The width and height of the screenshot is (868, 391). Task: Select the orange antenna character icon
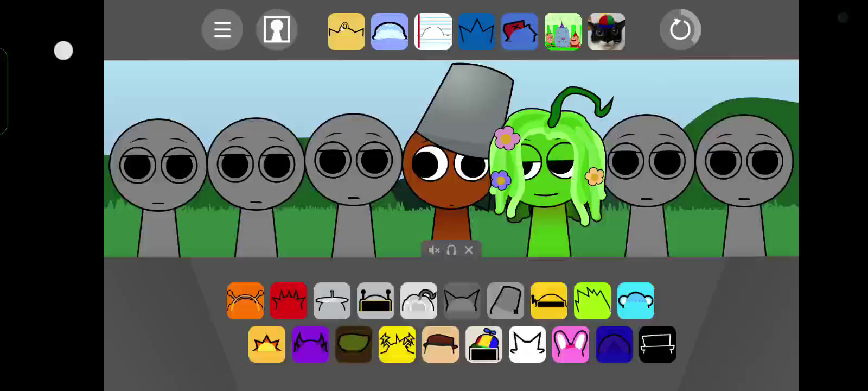tap(245, 301)
